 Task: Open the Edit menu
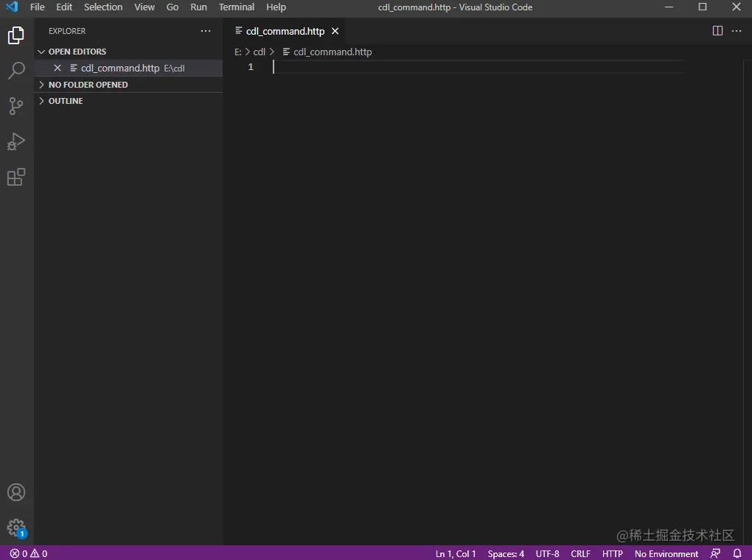coord(64,7)
